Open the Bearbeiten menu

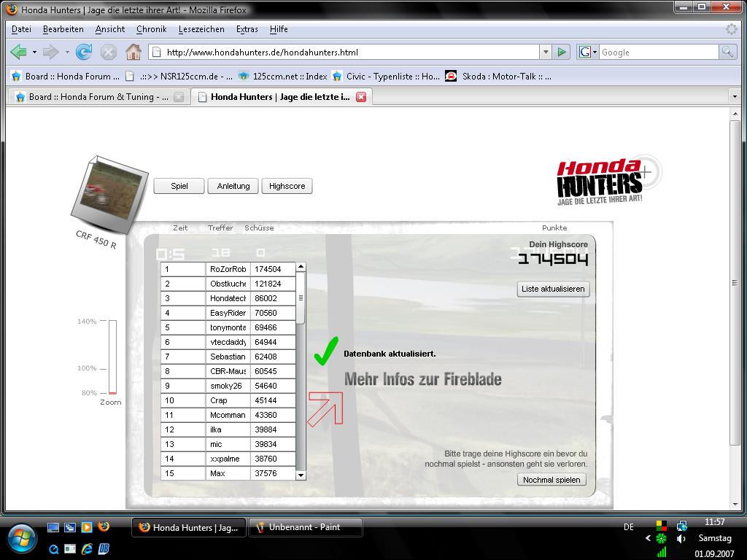pos(63,29)
